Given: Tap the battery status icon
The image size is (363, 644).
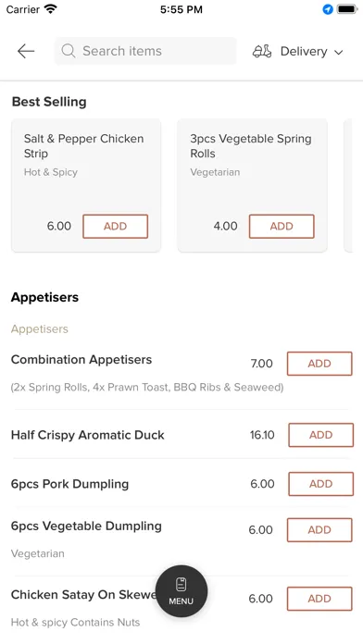Looking at the screenshot, I should click(347, 9).
